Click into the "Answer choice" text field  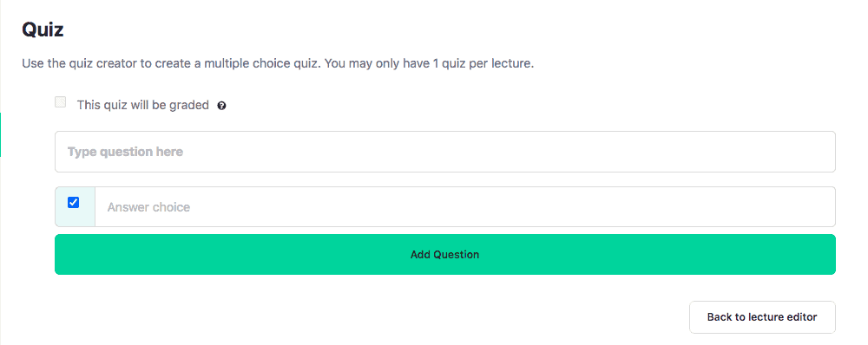click(x=465, y=207)
